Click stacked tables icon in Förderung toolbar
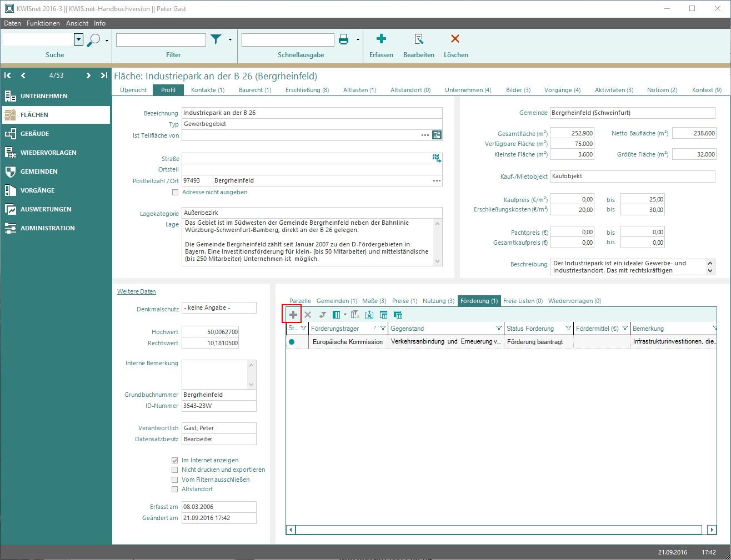Image resolution: width=731 pixels, height=560 pixels. [398, 315]
